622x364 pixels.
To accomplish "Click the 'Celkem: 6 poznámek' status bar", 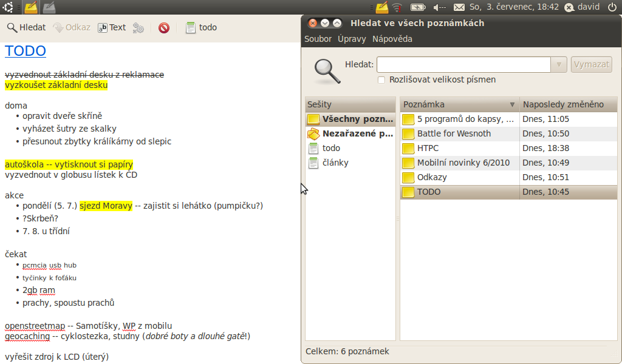I will click(347, 351).
